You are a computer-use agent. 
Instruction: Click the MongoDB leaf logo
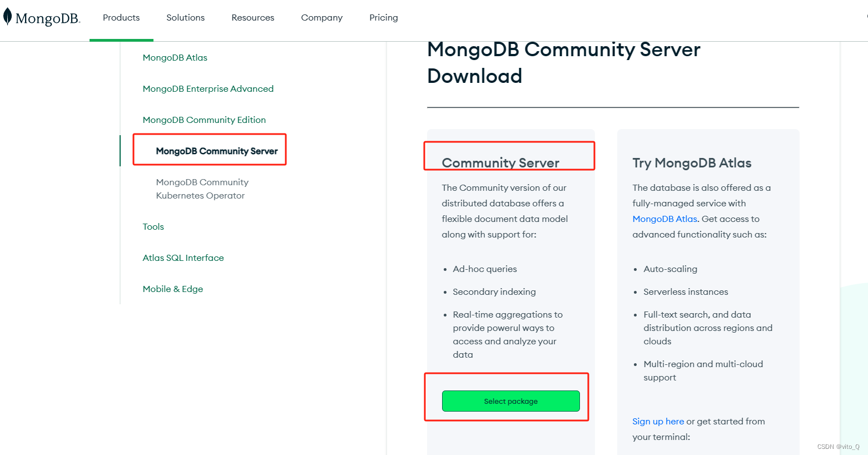click(8, 17)
